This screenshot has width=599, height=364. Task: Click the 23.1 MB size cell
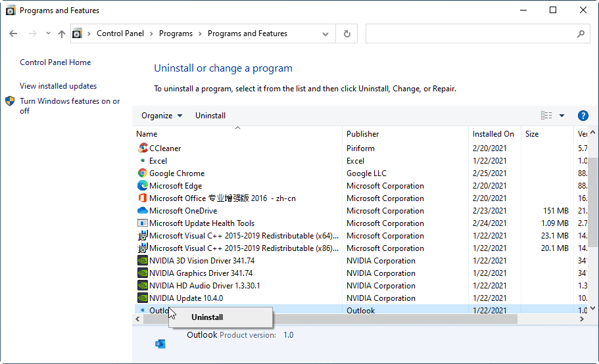[x=555, y=236]
